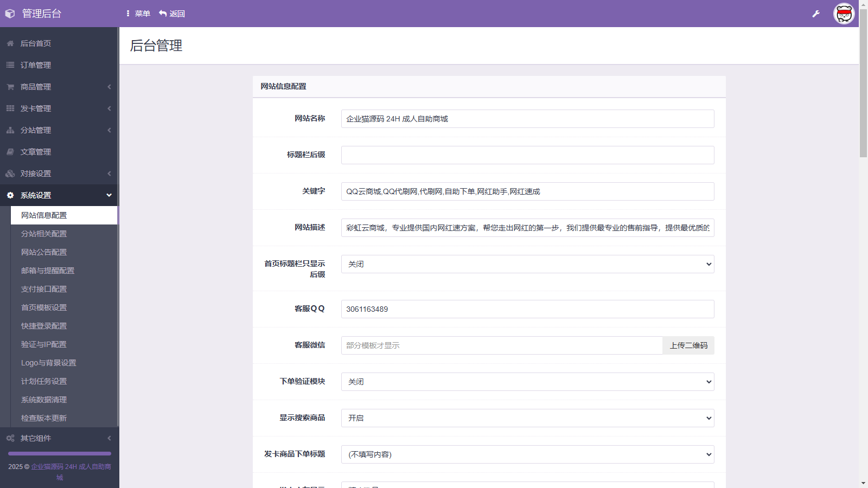This screenshot has width=868, height=488.
Task: Open 支付接口配置 in the sidebar
Action: [x=44, y=289]
